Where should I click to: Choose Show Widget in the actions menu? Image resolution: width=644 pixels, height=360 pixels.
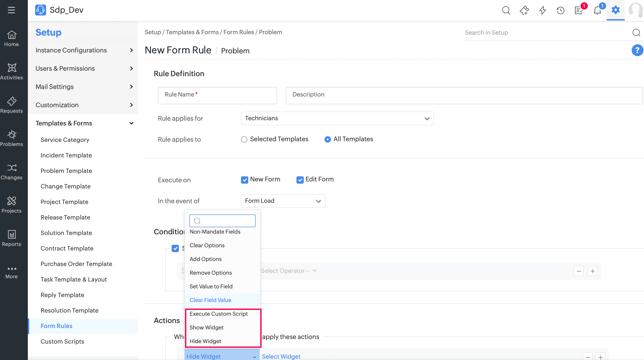point(206,328)
